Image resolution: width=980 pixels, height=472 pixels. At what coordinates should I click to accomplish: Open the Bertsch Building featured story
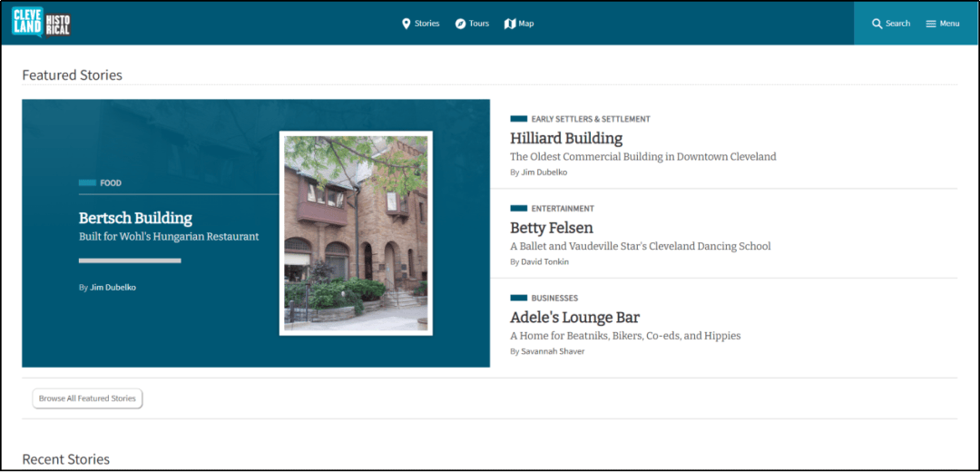(135, 218)
